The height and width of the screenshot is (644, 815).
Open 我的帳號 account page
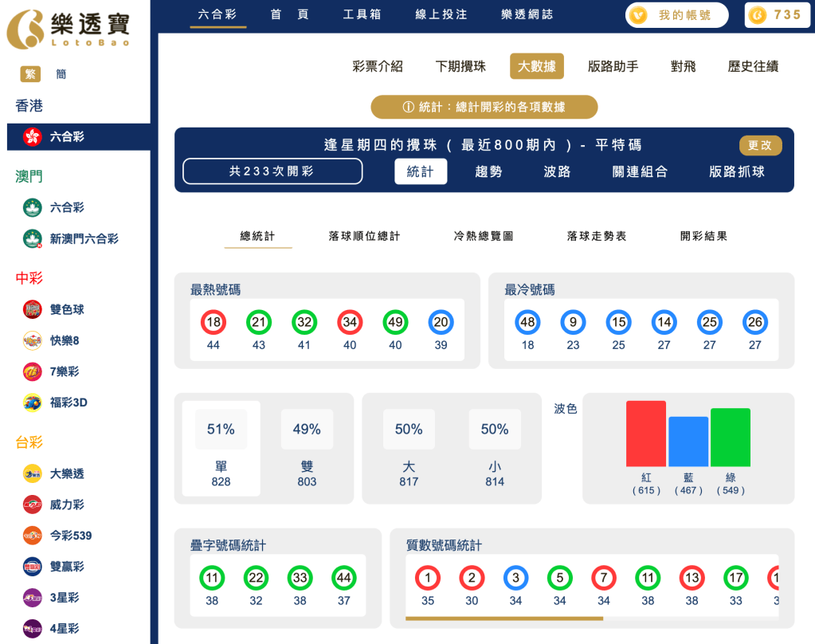click(x=676, y=15)
